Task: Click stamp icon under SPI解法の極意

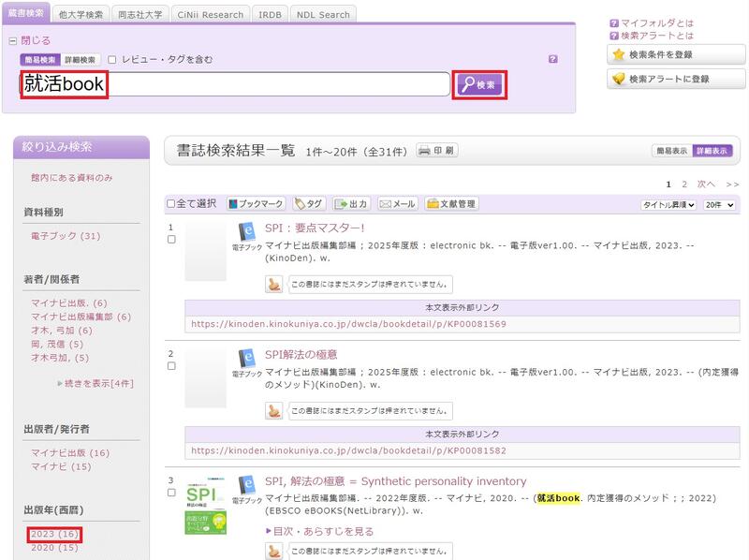Action: point(273,410)
